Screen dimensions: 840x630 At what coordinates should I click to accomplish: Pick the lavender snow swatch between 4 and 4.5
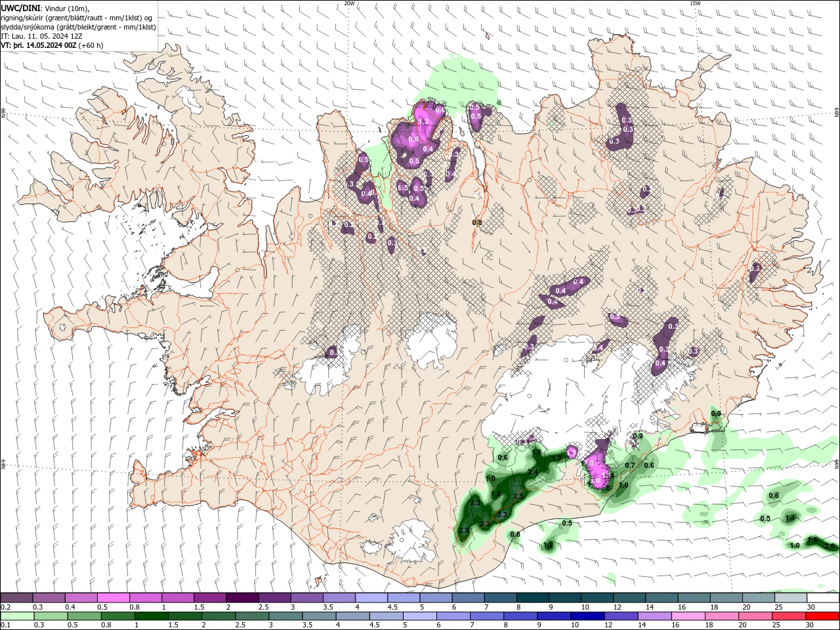pos(371,598)
